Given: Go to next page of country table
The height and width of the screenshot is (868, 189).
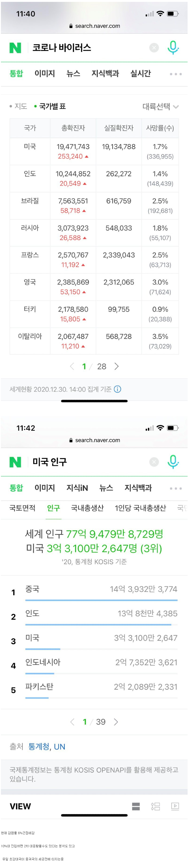Looking at the screenshot, I should 117,366.
